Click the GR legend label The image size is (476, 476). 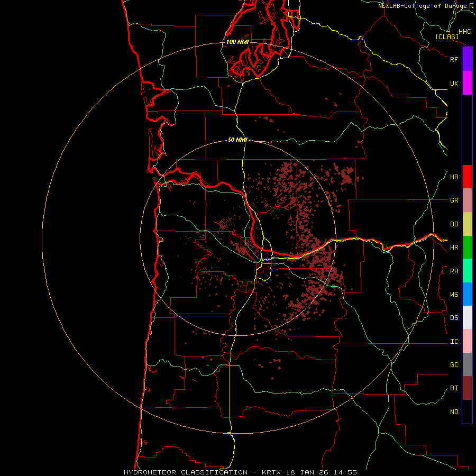tap(454, 200)
